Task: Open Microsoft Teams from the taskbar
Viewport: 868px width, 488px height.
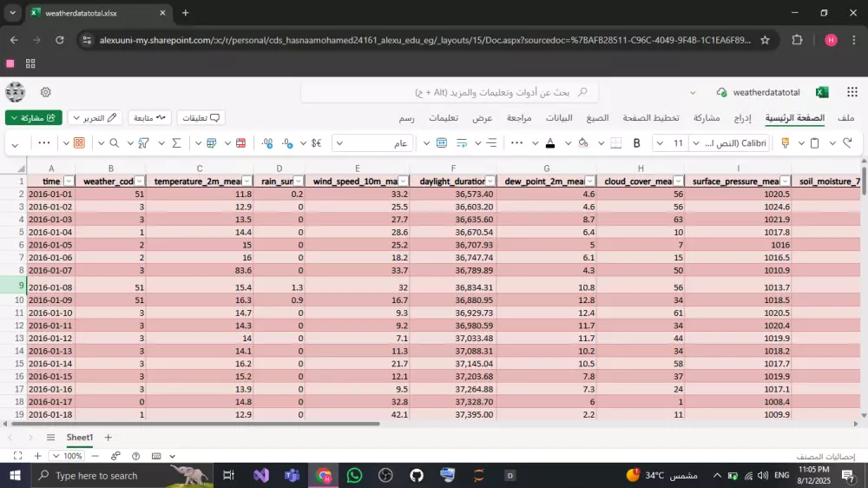Action: point(292,475)
